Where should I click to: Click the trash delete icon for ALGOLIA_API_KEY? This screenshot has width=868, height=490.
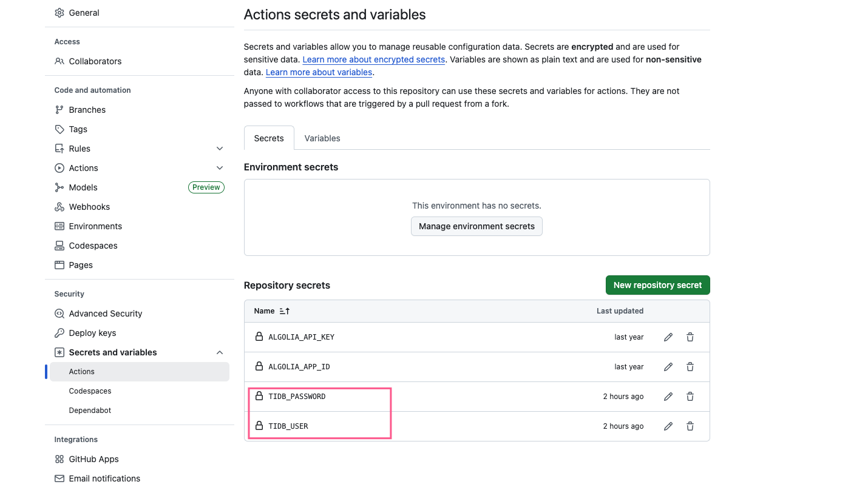coord(690,337)
